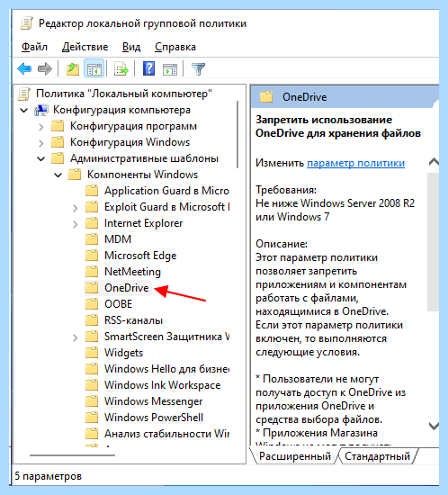Click the policy title 'Запретить использование OneDrive'
The image size is (448, 495).
(x=338, y=126)
